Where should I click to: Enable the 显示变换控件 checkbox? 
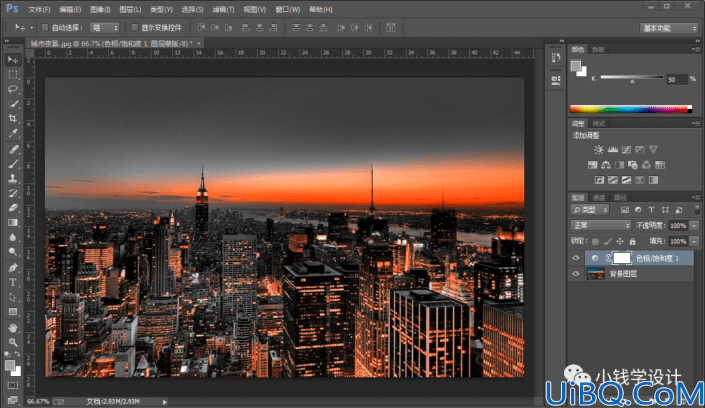[x=134, y=28]
